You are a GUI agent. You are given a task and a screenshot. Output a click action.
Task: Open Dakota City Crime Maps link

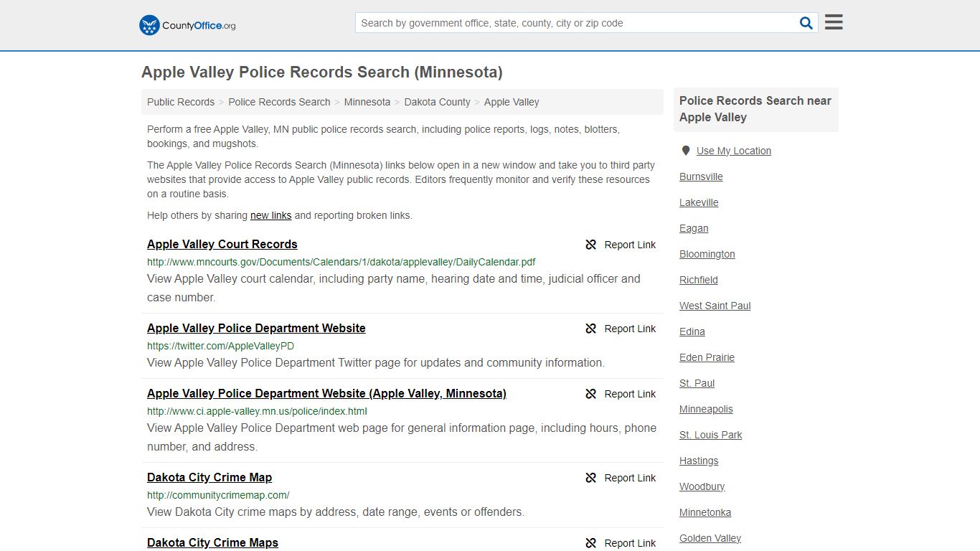pos(212,542)
